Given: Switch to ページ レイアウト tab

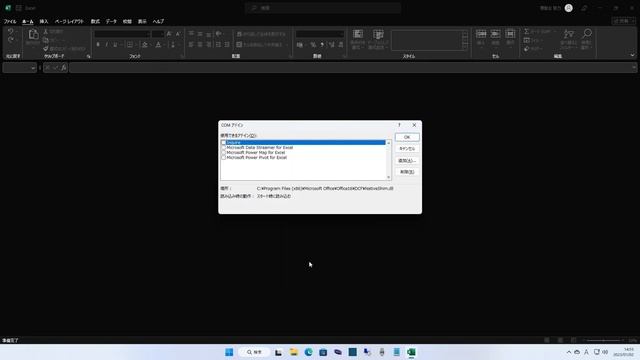Looking at the screenshot, I should click(69, 21).
